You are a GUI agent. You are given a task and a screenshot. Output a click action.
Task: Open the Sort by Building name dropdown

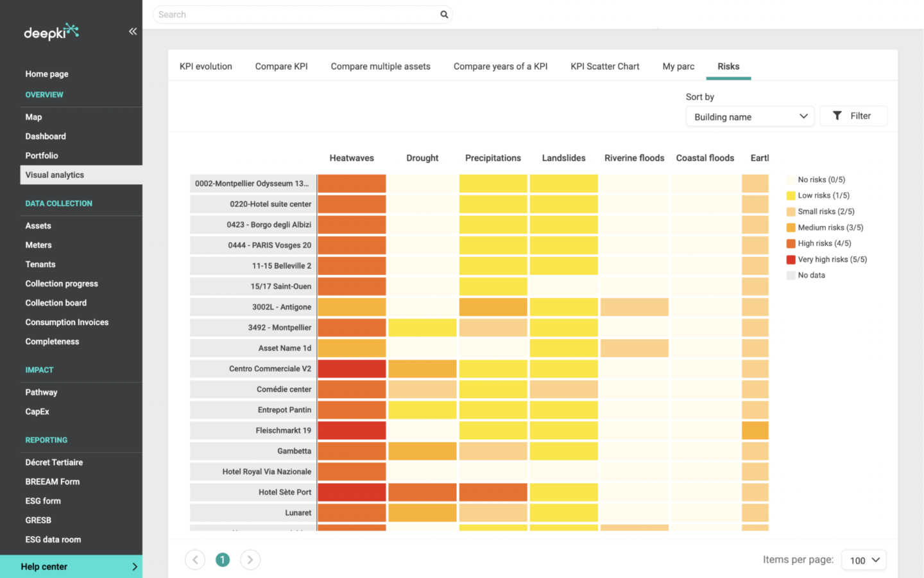coord(749,116)
